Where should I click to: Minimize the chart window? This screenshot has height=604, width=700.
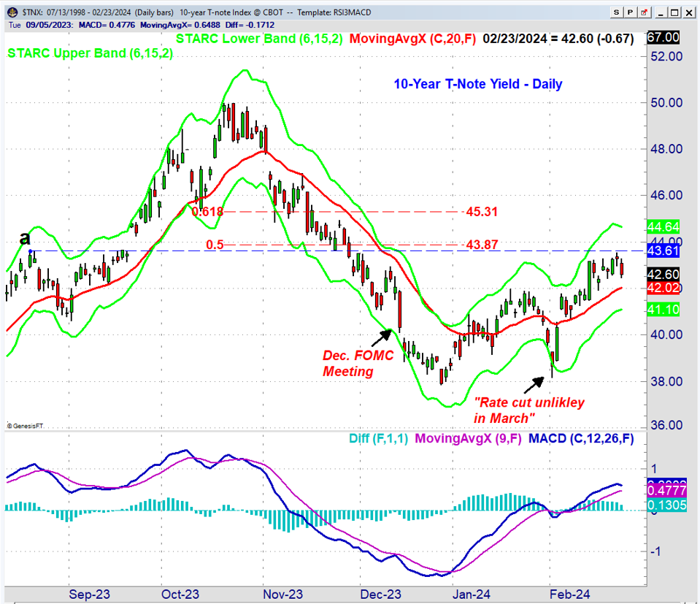tap(658, 12)
